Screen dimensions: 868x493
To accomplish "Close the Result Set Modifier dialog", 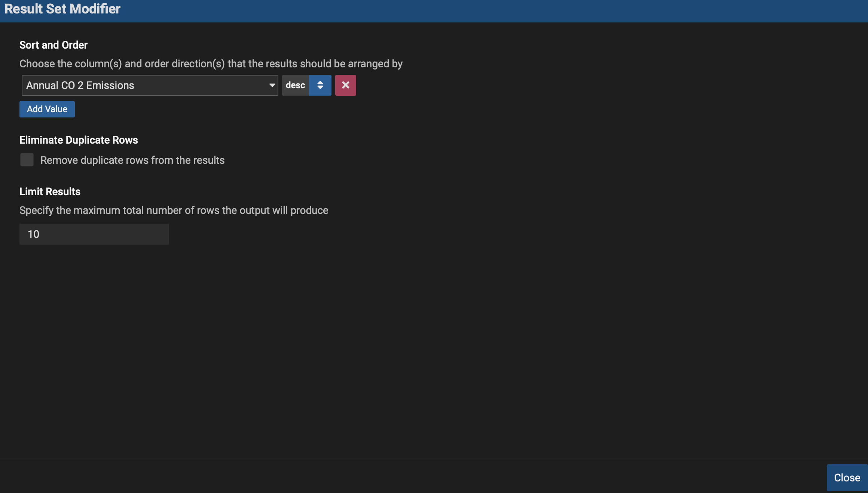I will pos(847,477).
